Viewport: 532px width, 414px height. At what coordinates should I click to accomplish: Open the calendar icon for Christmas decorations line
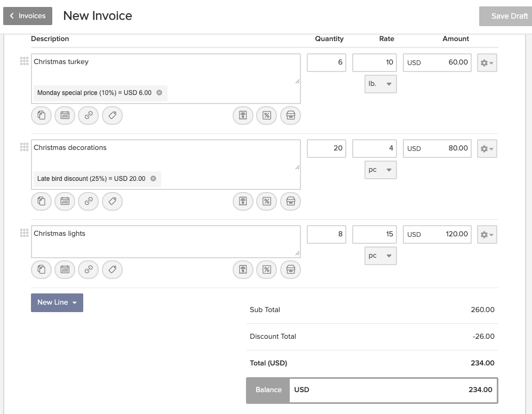[65, 201]
